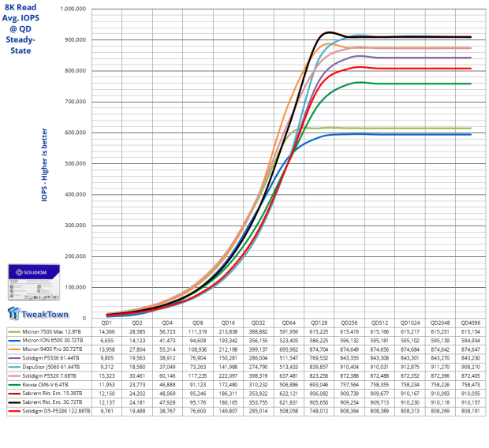The width and height of the screenshot is (489, 448).
Task: Click the 'IOPS - Higher is better' axis label
Action: (x=44, y=164)
